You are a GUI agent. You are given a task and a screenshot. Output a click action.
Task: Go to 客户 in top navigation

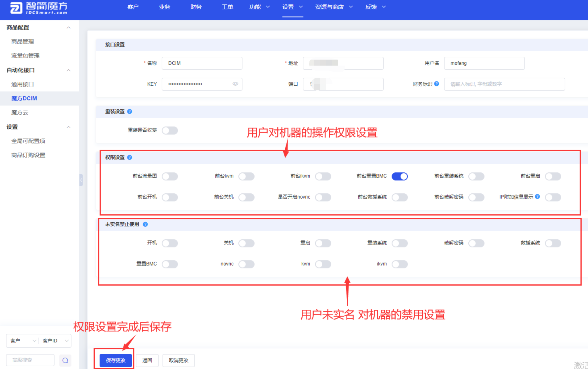pos(133,7)
